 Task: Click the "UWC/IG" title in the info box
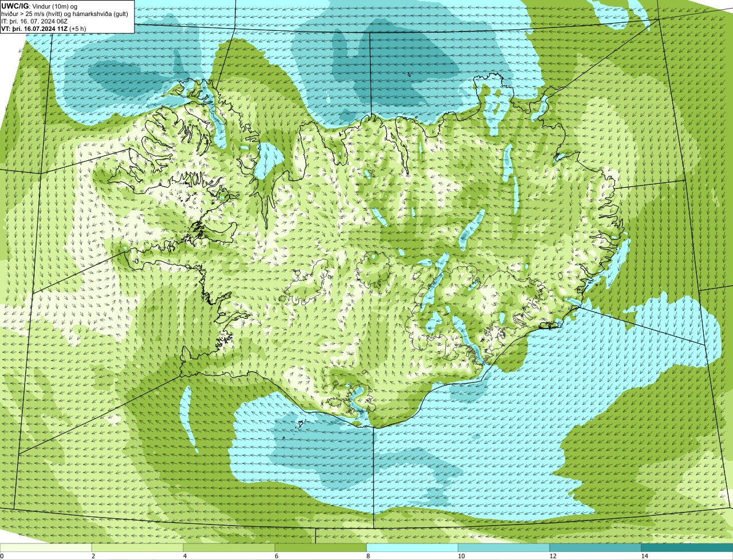click(x=14, y=6)
